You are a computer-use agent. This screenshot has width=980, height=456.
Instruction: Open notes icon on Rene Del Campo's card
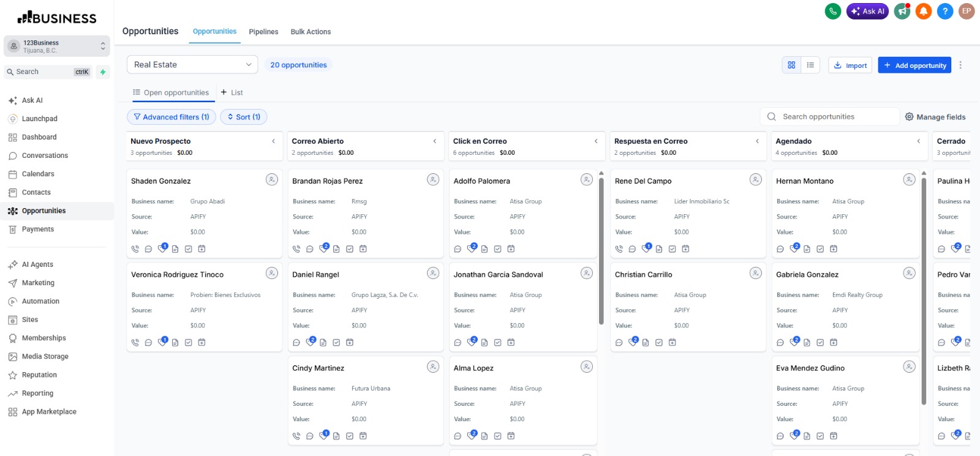[x=659, y=249]
